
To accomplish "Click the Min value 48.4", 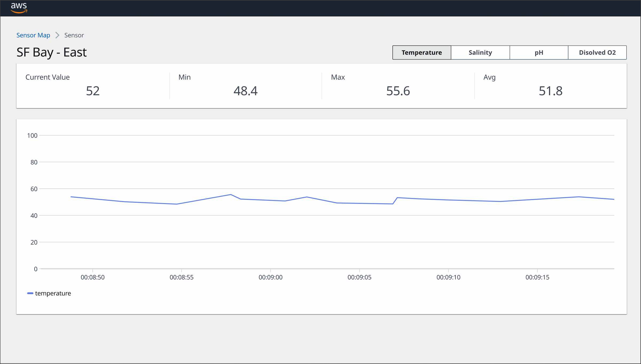I will [x=245, y=91].
